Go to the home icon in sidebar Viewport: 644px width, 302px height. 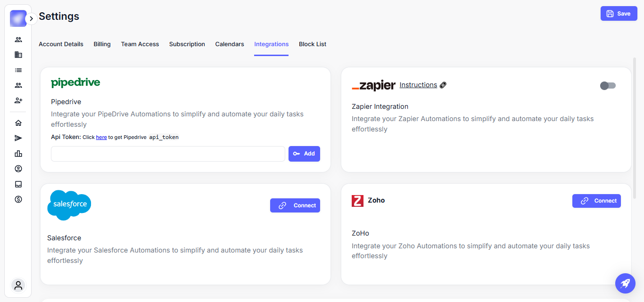coord(18,123)
